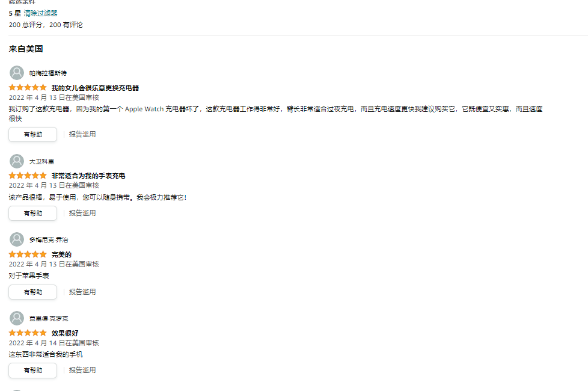Click the 清除过滤器 link

click(x=40, y=13)
